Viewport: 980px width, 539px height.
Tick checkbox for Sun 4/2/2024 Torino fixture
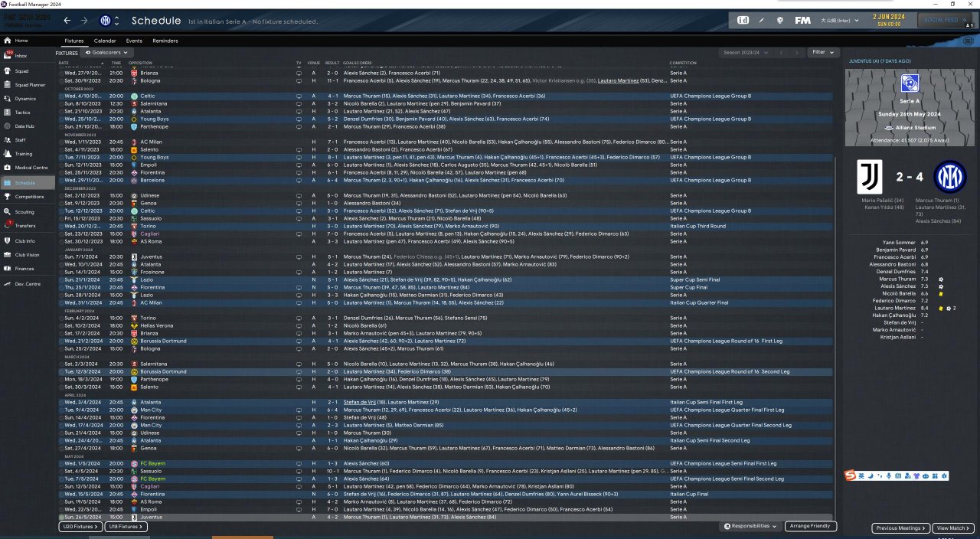click(x=61, y=318)
